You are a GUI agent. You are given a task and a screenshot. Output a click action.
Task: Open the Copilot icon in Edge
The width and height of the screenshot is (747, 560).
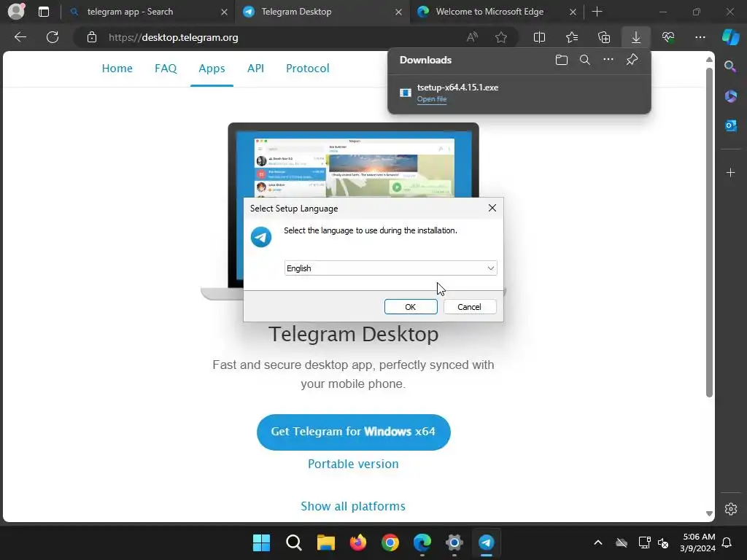(731, 37)
